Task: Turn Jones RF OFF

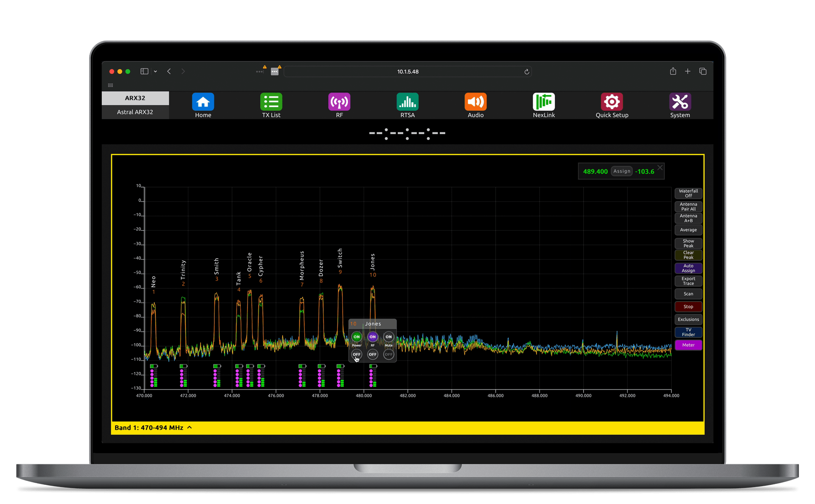Action: (373, 354)
